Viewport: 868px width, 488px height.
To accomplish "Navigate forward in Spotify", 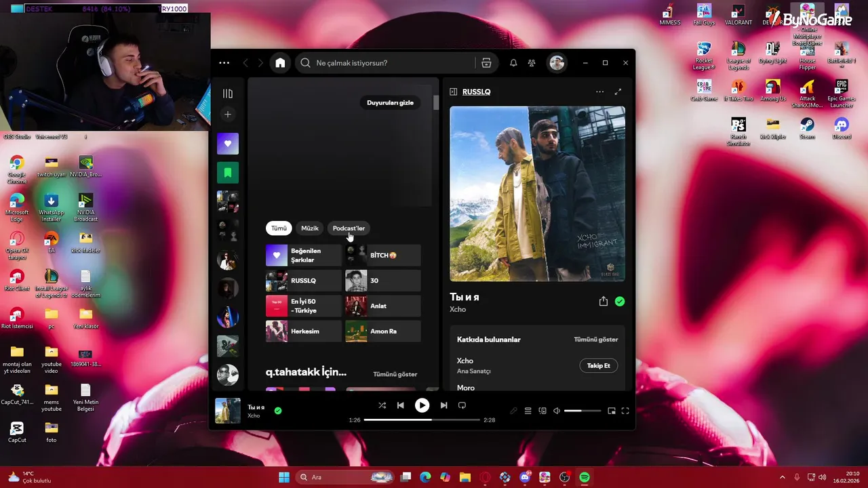I will [260, 63].
